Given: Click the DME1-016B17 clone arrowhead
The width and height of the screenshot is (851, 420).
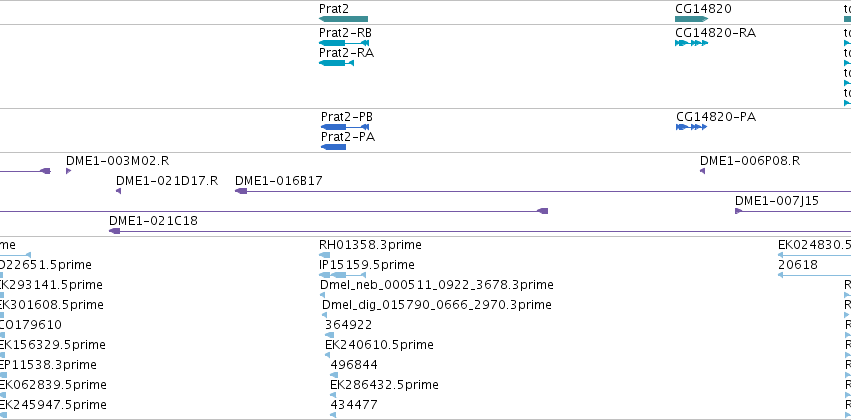Looking at the screenshot, I should click(x=241, y=191).
